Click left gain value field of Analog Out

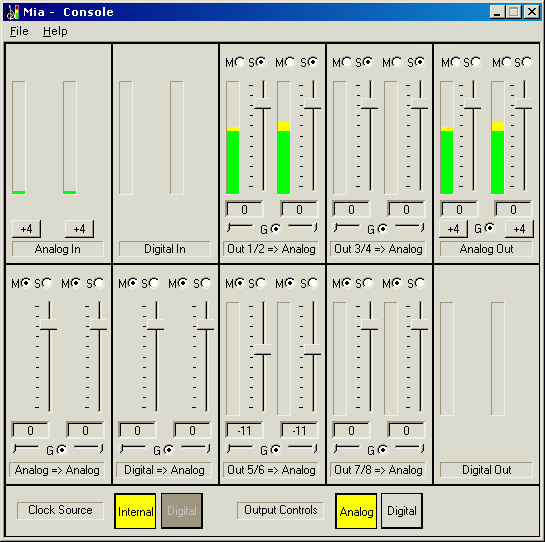click(459, 209)
